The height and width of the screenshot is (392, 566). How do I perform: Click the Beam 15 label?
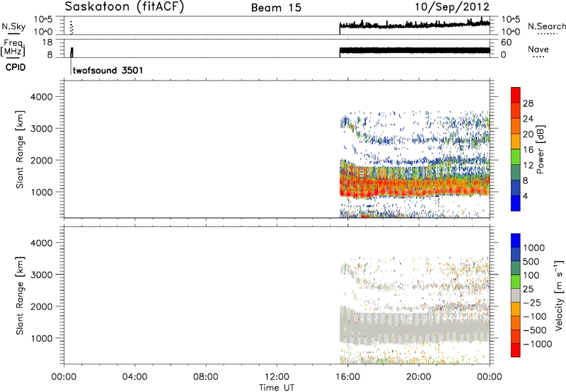(x=276, y=8)
